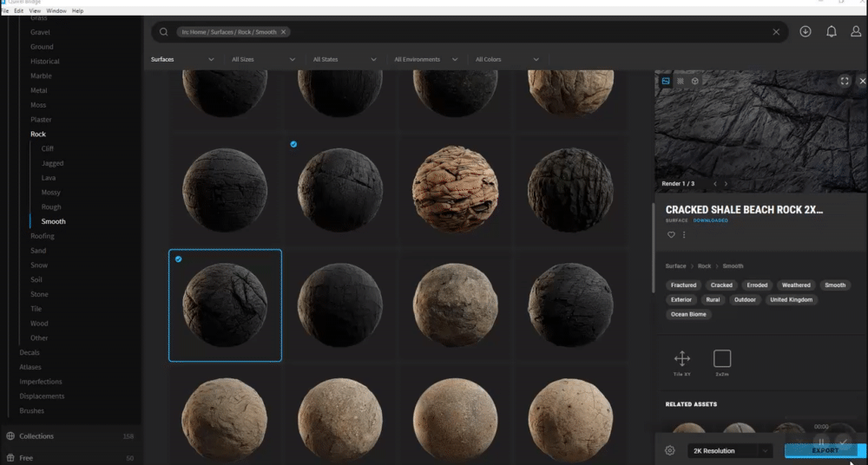Show the next render image
Image resolution: width=868 pixels, height=465 pixels.
(x=726, y=184)
